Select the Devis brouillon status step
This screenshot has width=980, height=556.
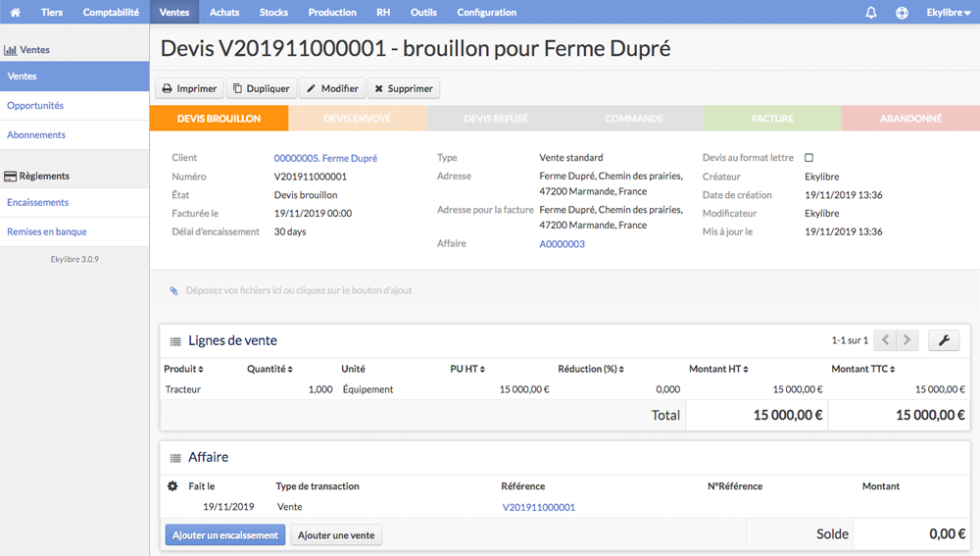[219, 119]
